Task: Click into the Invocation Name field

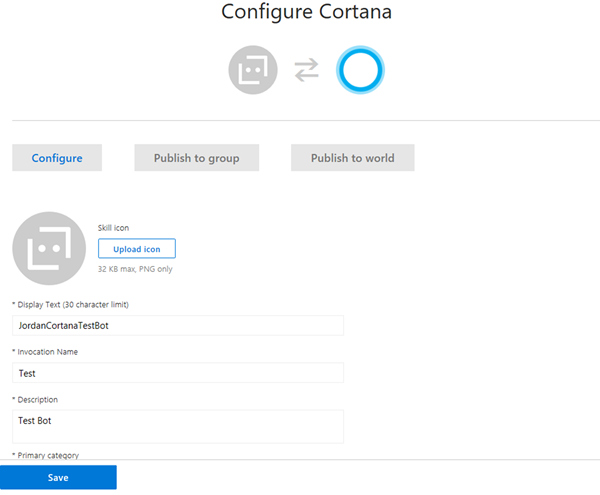Action: [x=178, y=373]
